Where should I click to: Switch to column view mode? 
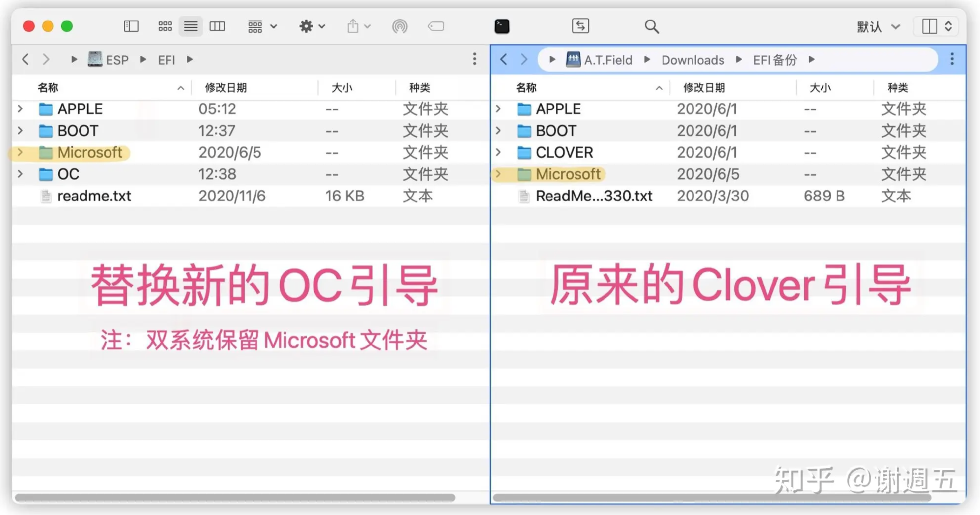click(217, 26)
